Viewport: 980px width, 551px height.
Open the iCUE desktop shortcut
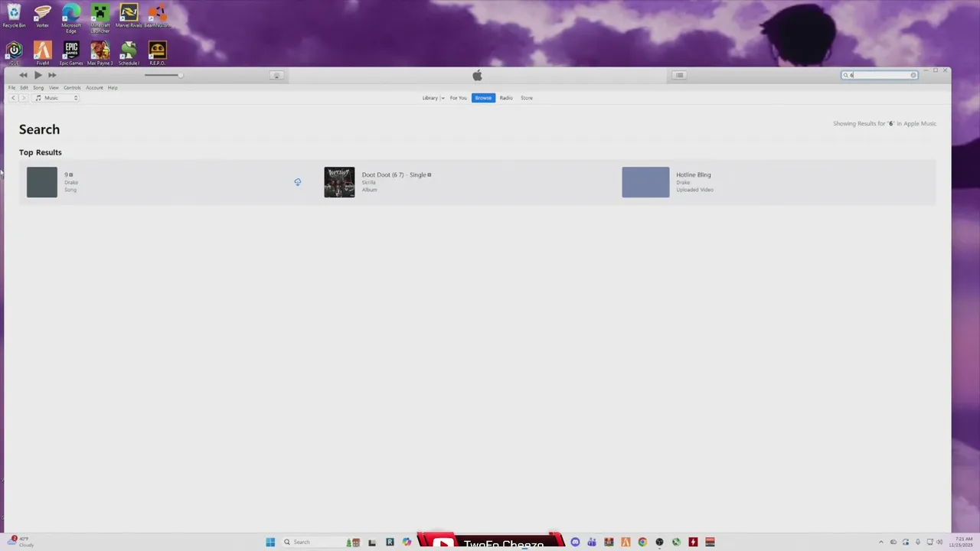[14, 53]
